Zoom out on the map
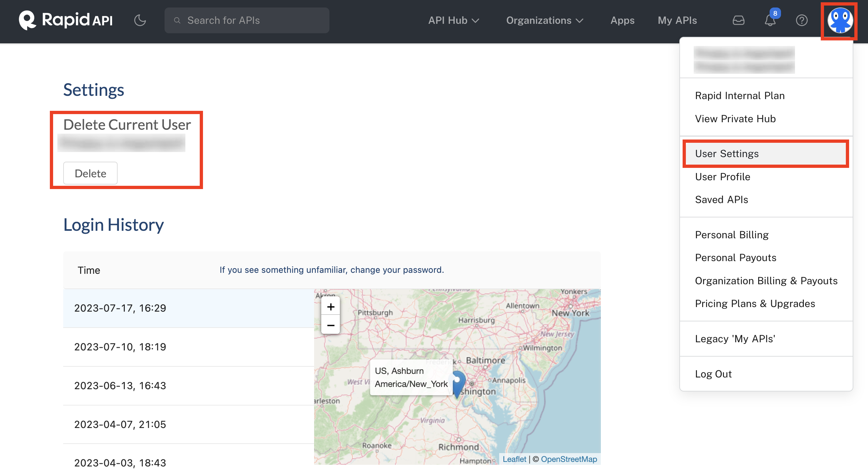The height and width of the screenshot is (472, 868). [331, 325]
